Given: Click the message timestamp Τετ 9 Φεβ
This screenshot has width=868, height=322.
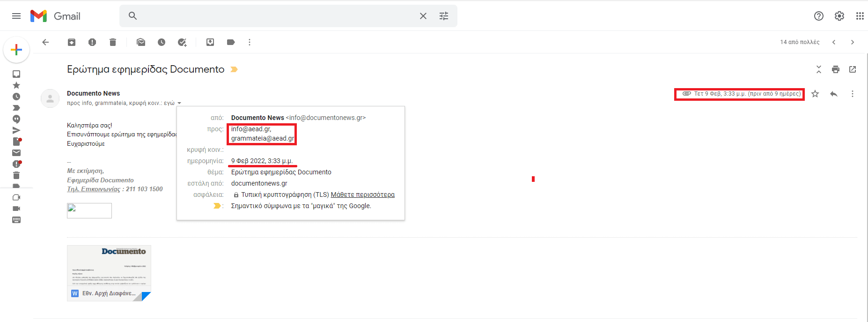Looking at the screenshot, I should tap(747, 94).
